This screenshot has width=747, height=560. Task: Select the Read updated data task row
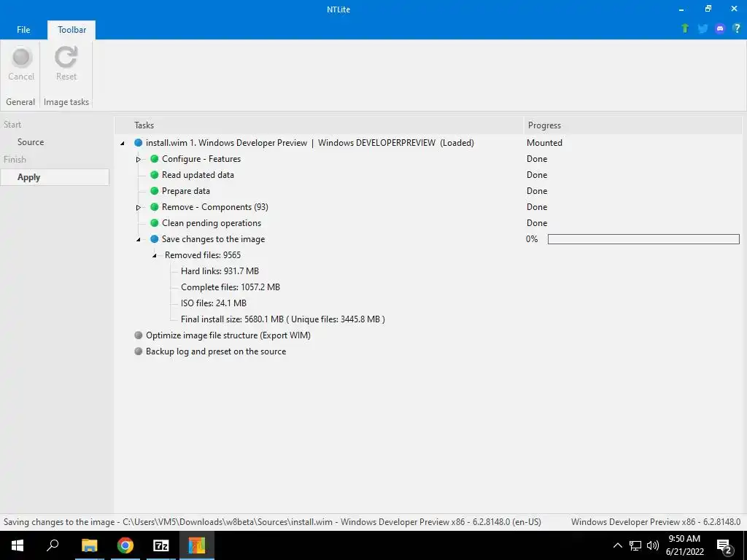click(x=198, y=175)
